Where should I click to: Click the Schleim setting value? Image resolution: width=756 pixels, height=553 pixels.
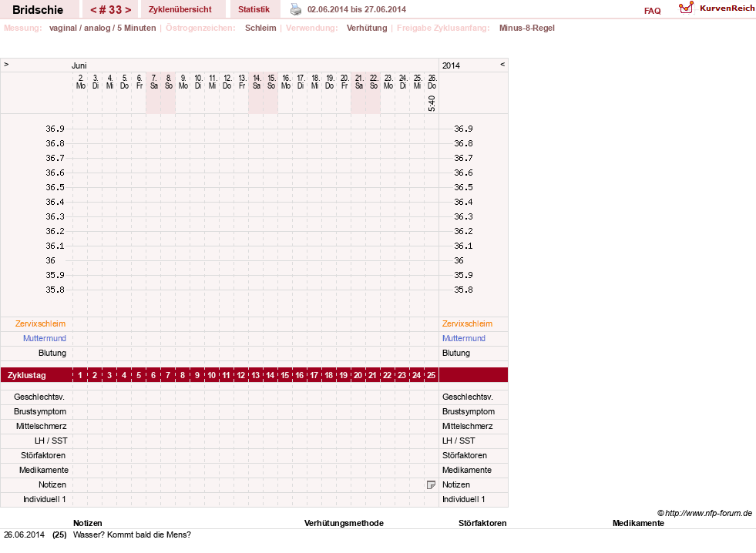click(x=260, y=28)
